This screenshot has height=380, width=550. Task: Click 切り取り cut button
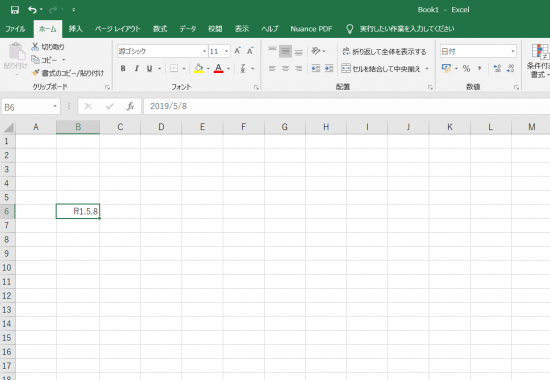click(48, 47)
